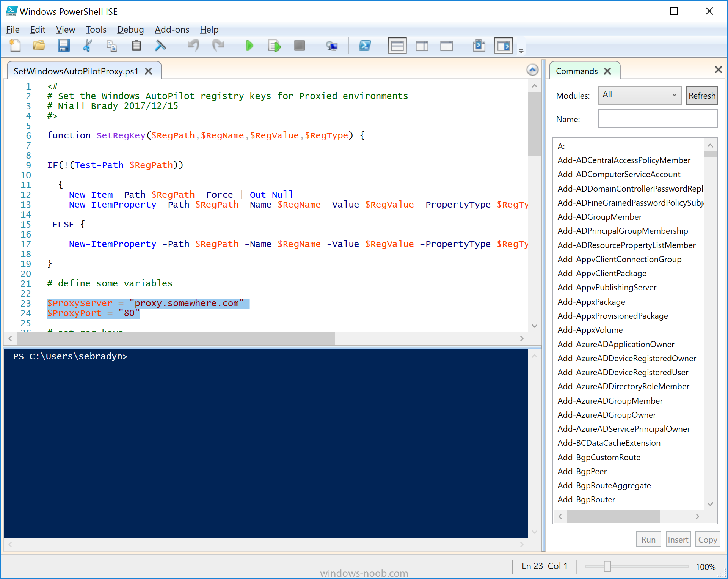Image resolution: width=728 pixels, height=579 pixels.
Task: Click the Clear console pane icon
Action: click(x=160, y=46)
